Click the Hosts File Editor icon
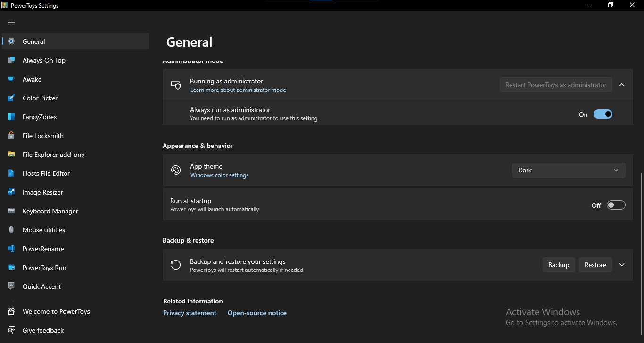Image resolution: width=644 pixels, height=343 pixels. coord(11,173)
